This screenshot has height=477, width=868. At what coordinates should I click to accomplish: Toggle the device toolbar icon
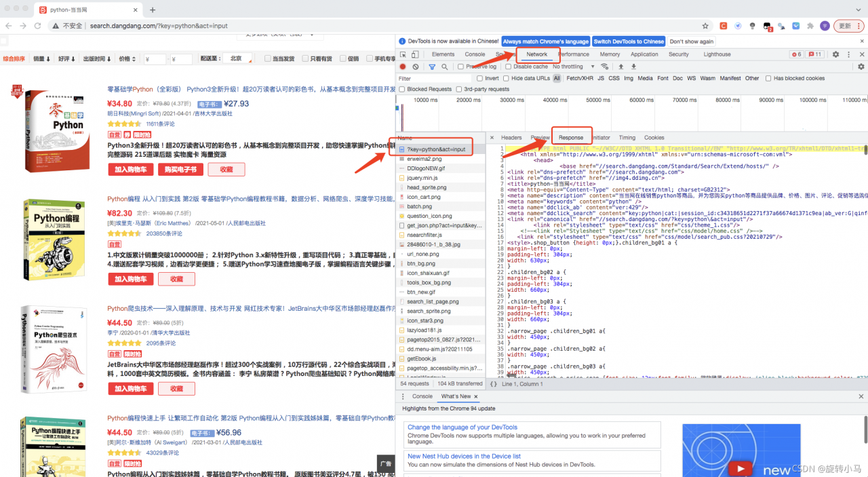pos(414,54)
